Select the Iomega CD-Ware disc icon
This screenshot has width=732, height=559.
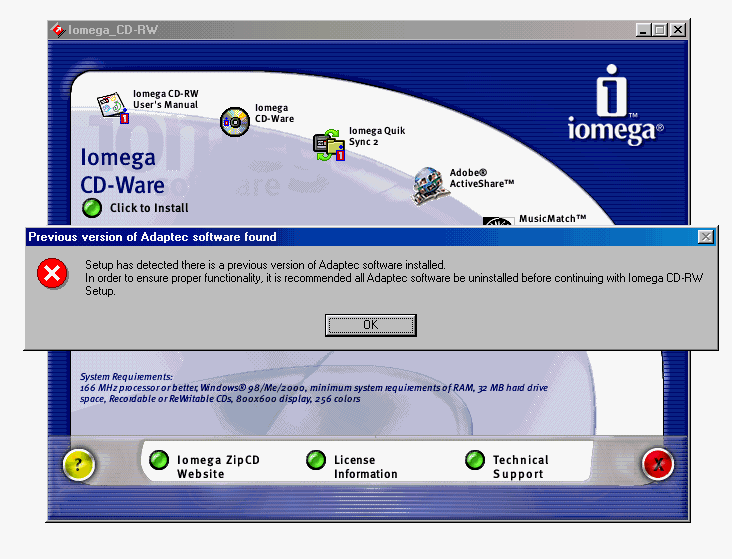(235, 122)
